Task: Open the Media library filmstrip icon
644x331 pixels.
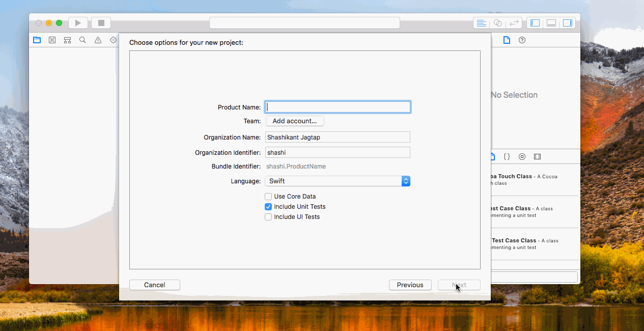Action: click(x=537, y=156)
